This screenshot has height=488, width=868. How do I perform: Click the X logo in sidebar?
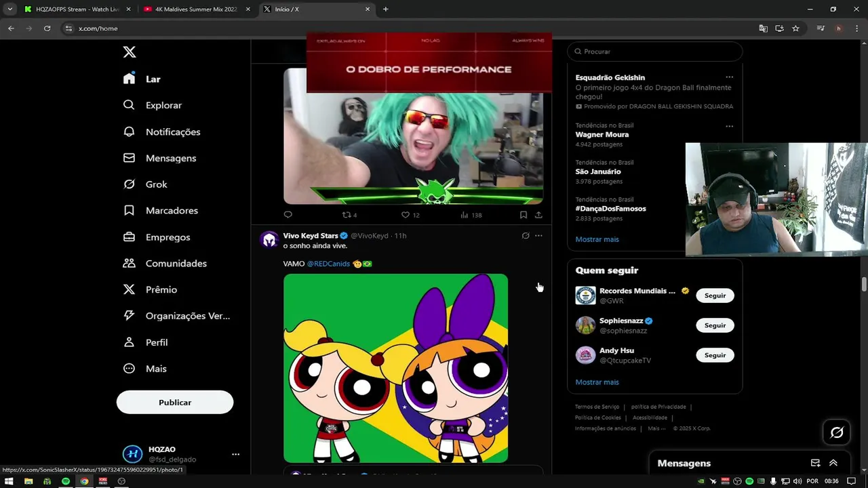[130, 52]
